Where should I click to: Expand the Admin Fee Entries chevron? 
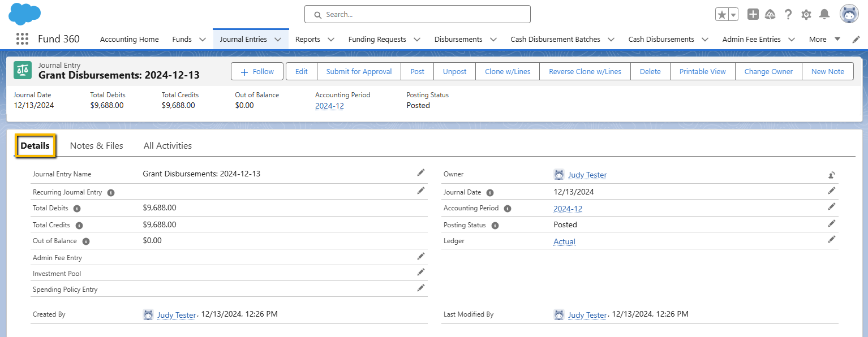792,40
